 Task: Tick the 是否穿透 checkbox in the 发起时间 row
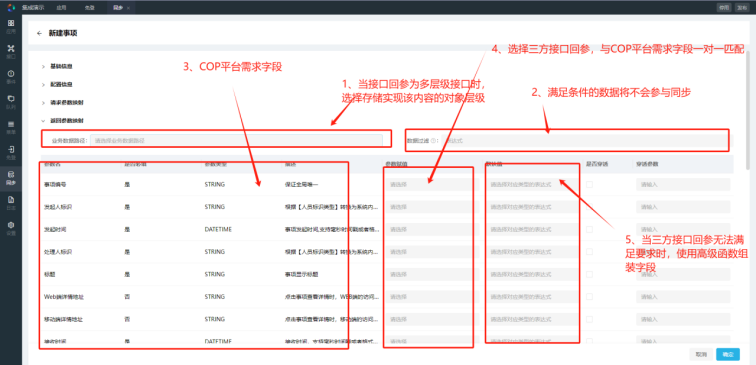click(589, 230)
